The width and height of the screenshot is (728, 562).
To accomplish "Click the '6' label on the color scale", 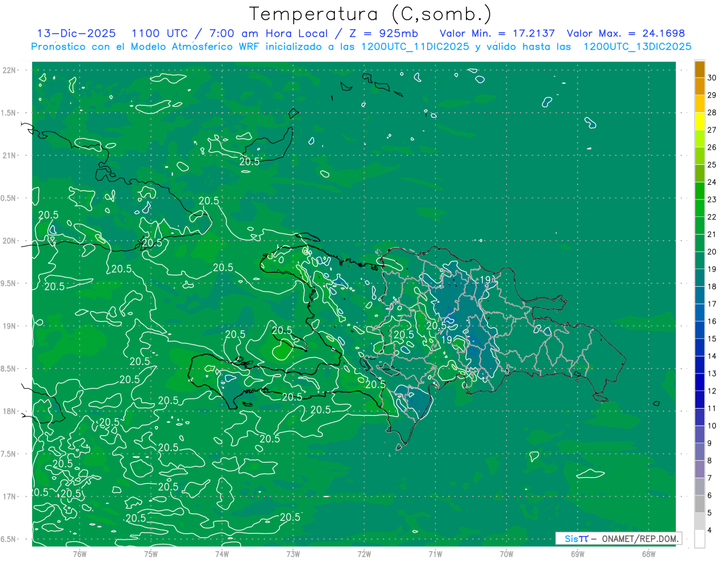I will pyautogui.click(x=710, y=496).
